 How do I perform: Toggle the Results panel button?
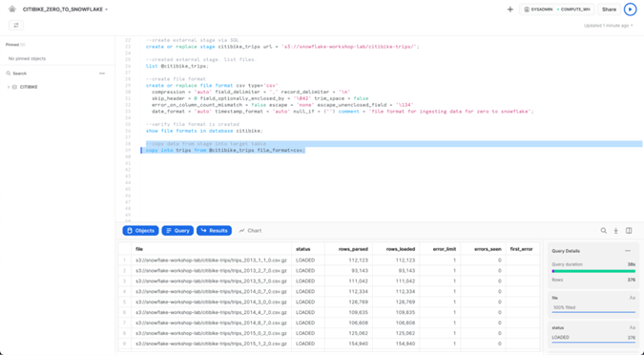pyautogui.click(x=214, y=231)
